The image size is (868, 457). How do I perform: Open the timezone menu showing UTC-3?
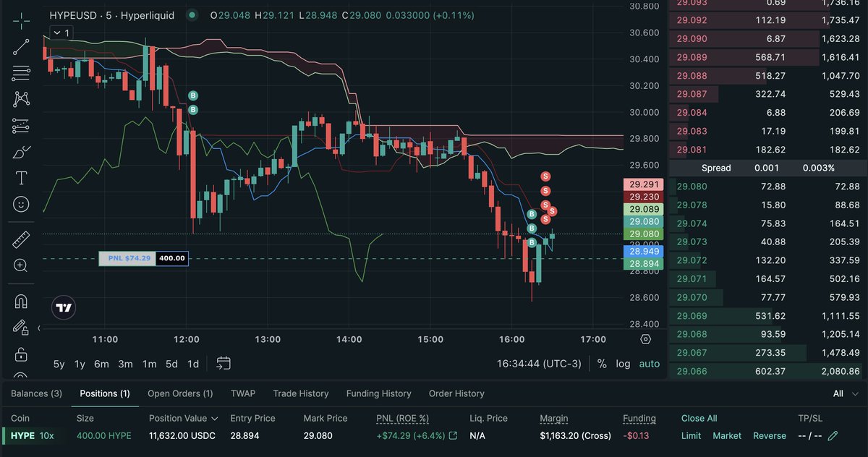(539, 364)
